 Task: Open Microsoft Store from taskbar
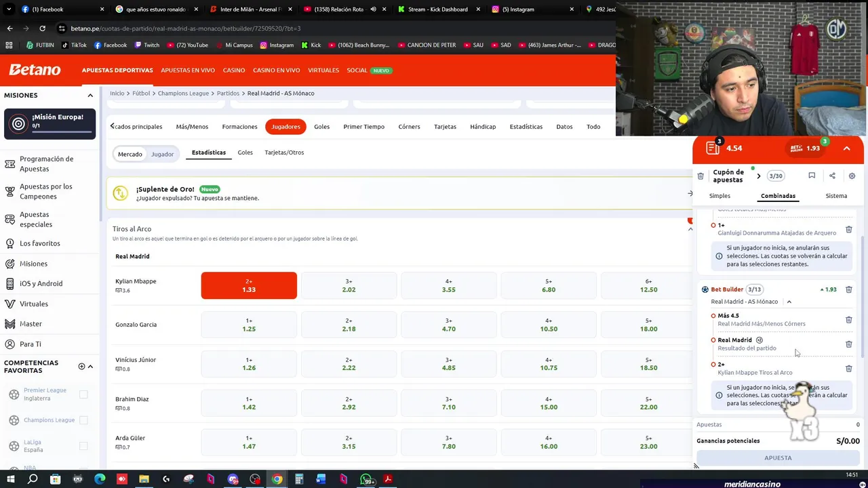click(x=56, y=479)
